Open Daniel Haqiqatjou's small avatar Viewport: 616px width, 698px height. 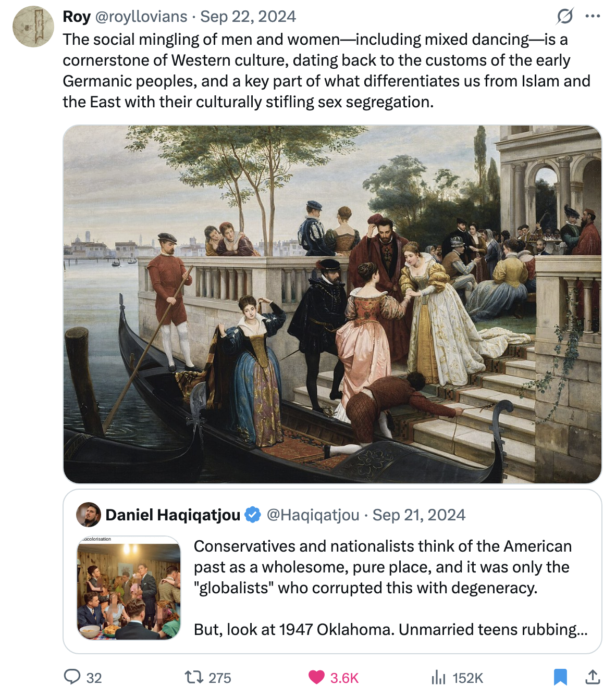89,515
